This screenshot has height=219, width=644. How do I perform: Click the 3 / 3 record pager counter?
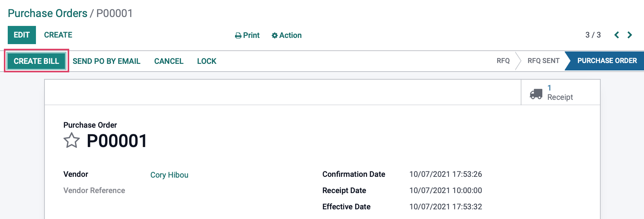click(x=593, y=35)
